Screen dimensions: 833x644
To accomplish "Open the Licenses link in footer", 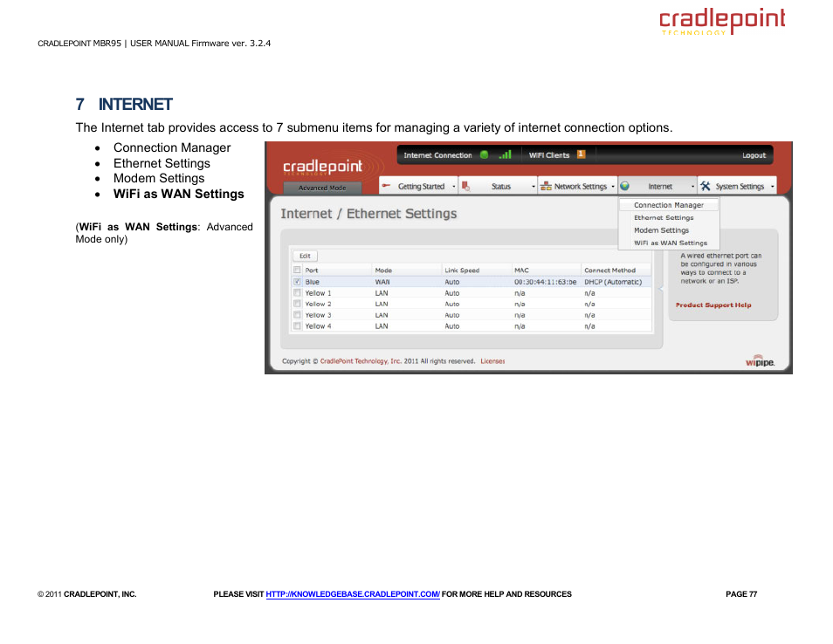I will tap(492, 361).
